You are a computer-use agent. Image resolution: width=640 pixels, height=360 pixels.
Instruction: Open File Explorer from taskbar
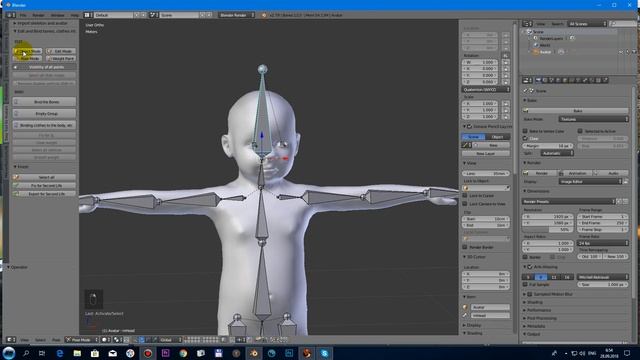coord(77,353)
